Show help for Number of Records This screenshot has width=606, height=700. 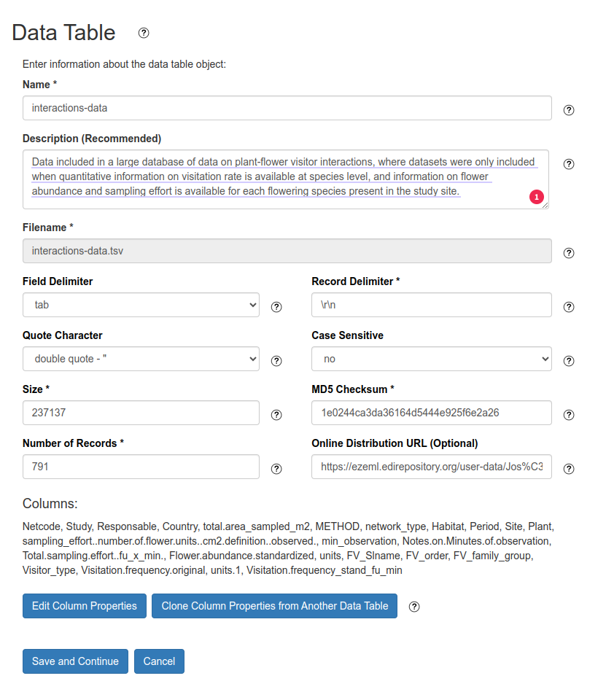pyautogui.click(x=276, y=469)
